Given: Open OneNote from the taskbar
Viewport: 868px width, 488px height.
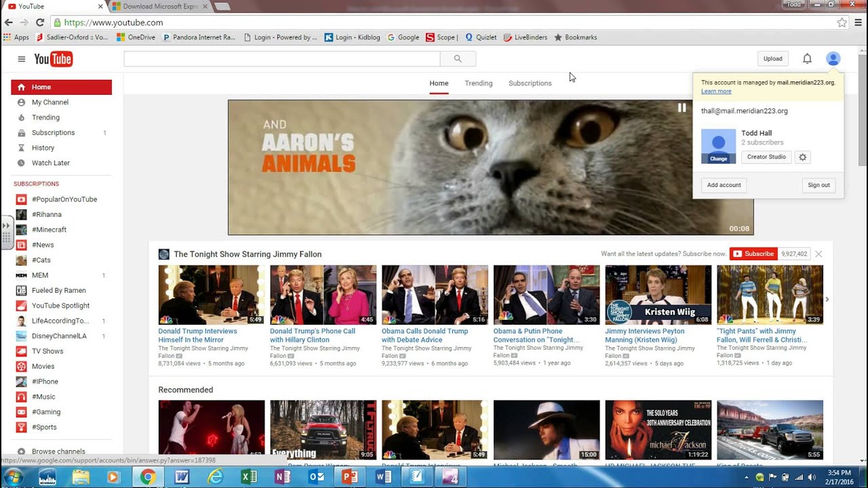Looking at the screenshot, I should point(283,477).
